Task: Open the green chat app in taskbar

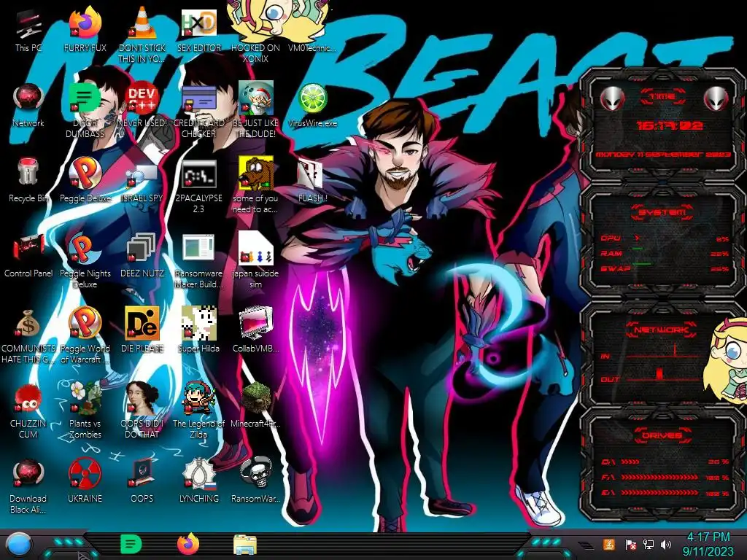Action: pos(131,544)
